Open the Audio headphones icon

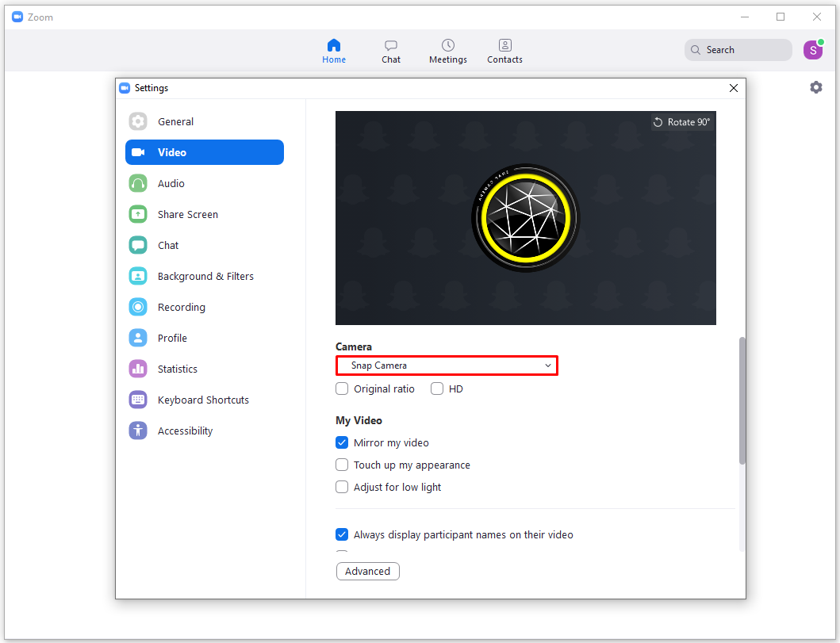click(x=138, y=184)
